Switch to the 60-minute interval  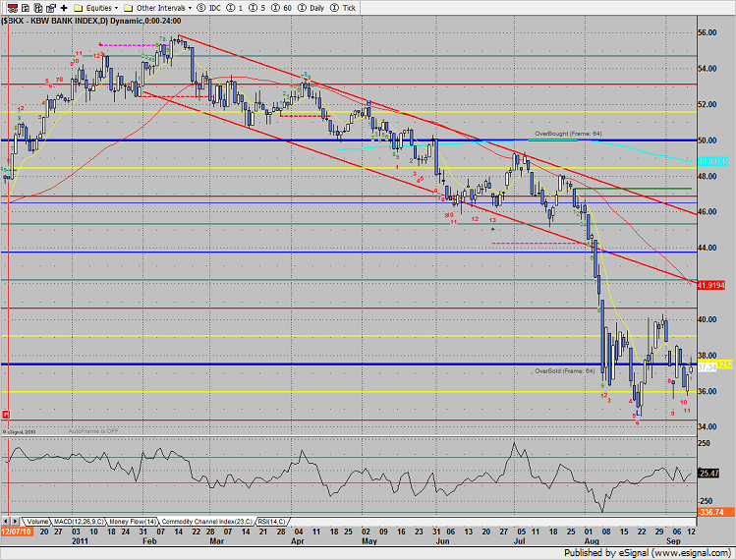tap(282, 8)
